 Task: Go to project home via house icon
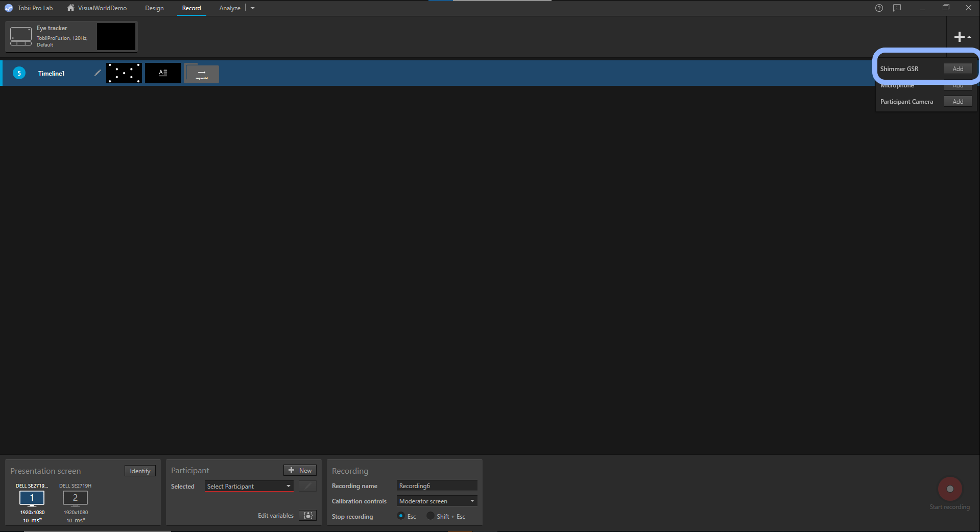pyautogui.click(x=70, y=8)
